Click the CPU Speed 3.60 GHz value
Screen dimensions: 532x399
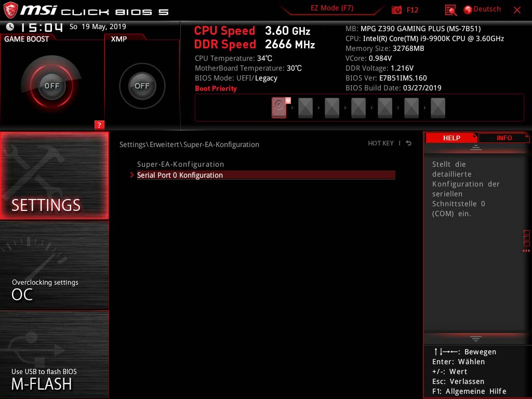pos(287,31)
